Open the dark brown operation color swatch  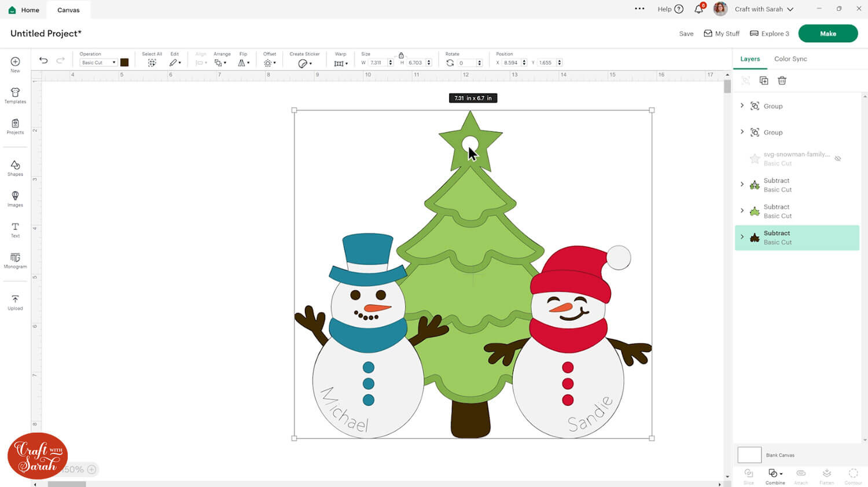coord(124,63)
